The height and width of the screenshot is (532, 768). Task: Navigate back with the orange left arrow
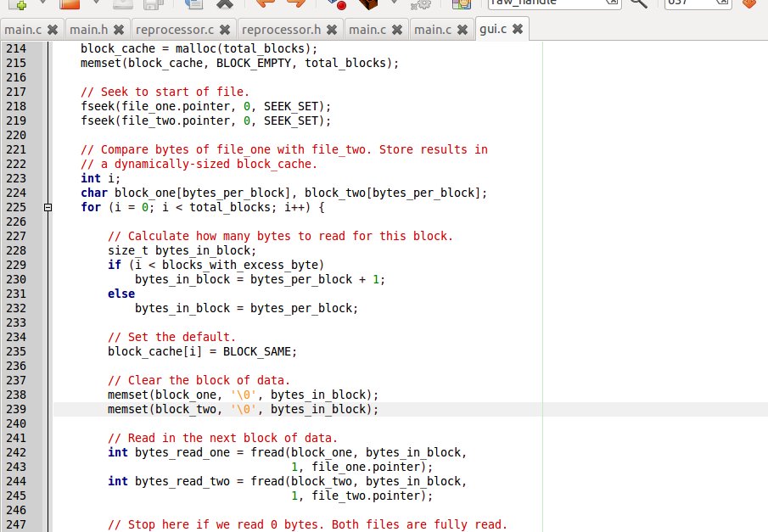(x=266, y=3)
